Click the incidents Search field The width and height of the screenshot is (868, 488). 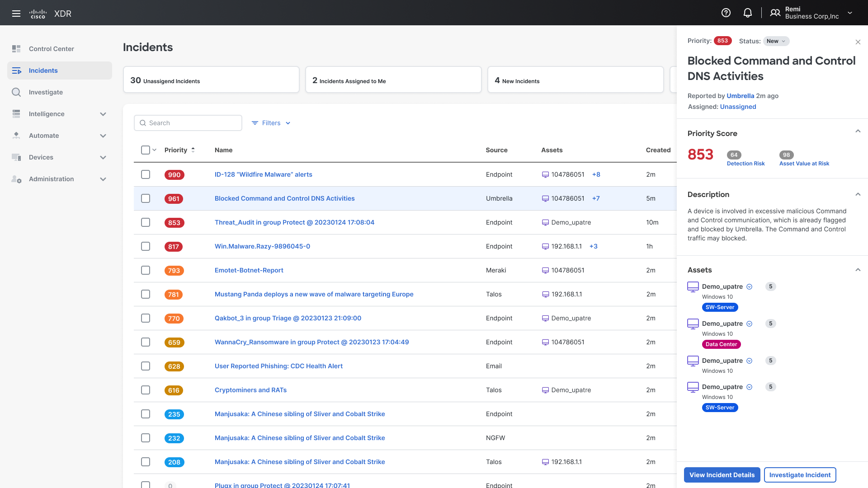pos(188,123)
